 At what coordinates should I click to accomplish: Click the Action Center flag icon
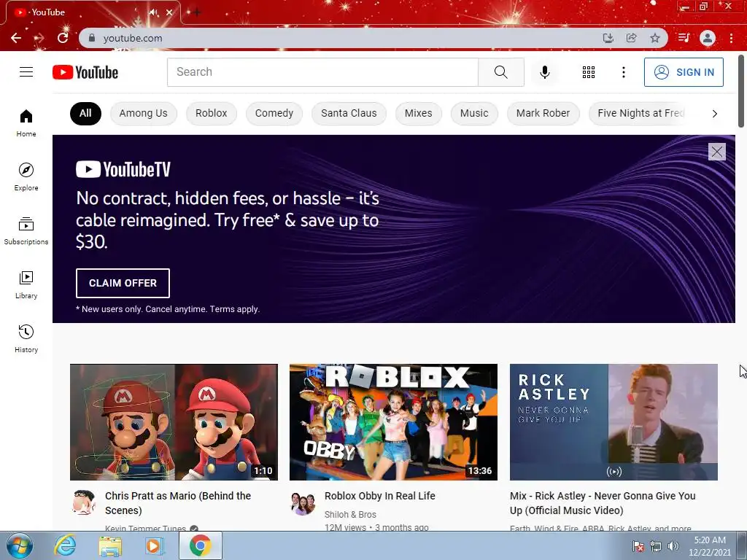coord(638,546)
